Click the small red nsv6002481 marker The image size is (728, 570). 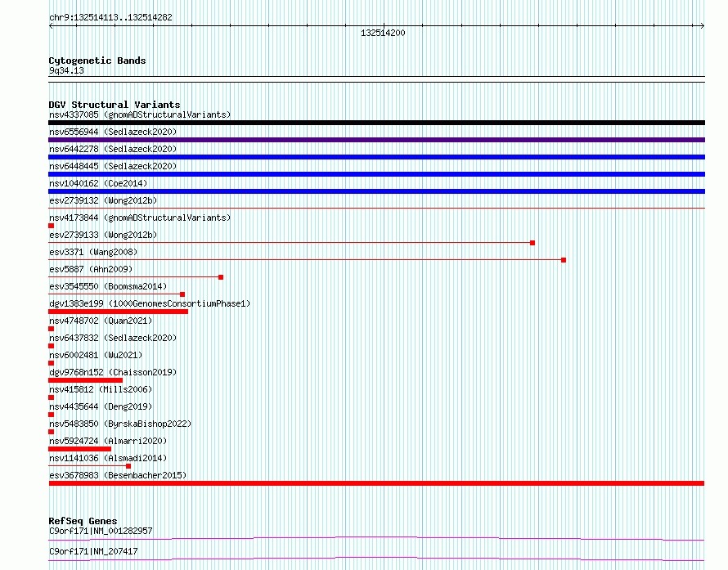[x=51, y=363]
